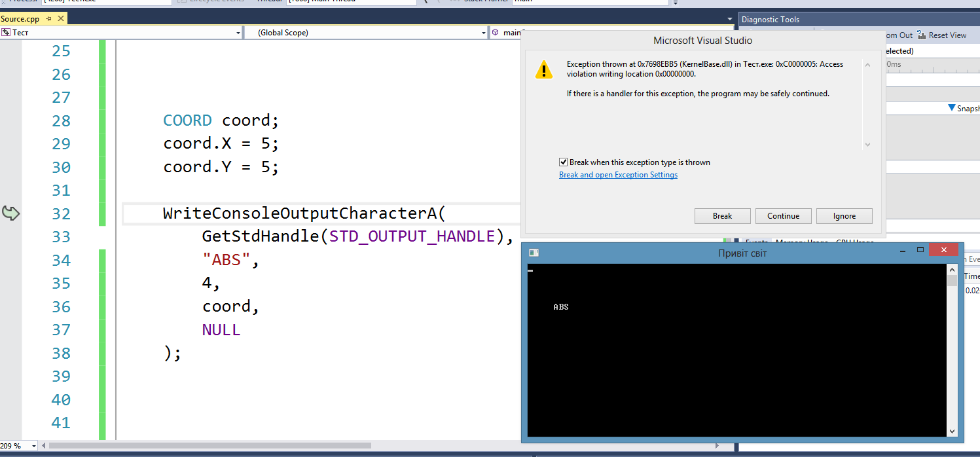Screen dimensions: 980x457
Task: Click the Reset View icon in Diagnostic Tools
Action: coord(922,35)
